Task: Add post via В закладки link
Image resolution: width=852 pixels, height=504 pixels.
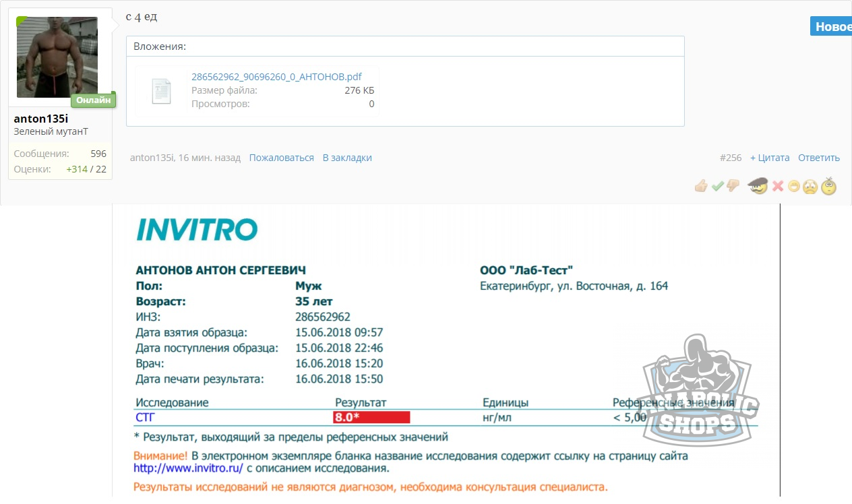Action: click(x=347, y=158)
